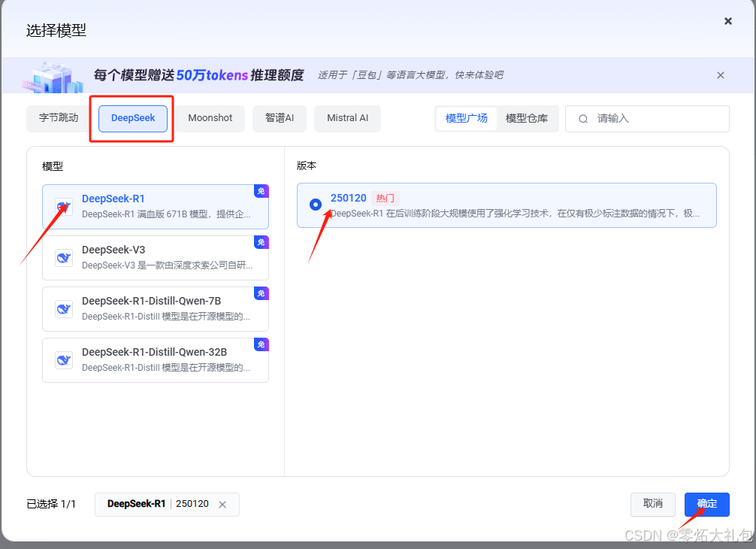Focus the 请输入 search field

tap(647, 119)
